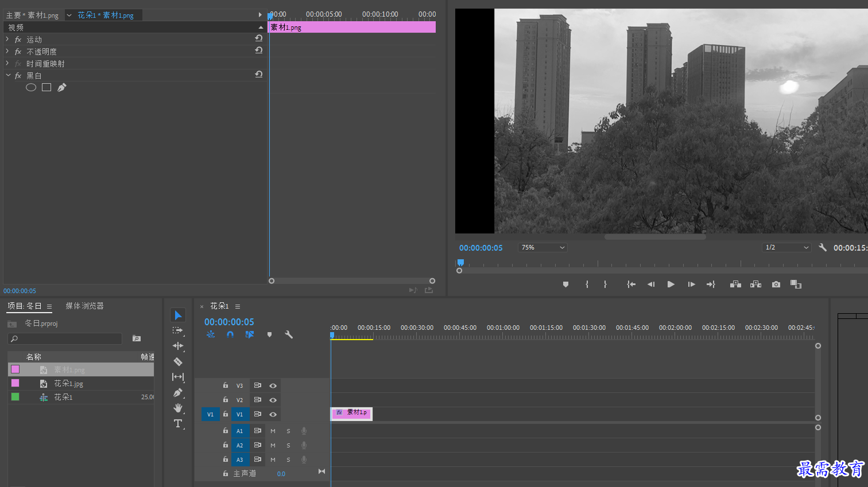The image size is (868, 487).
Task: Toggle V1 source patching button
Action: 210,414
